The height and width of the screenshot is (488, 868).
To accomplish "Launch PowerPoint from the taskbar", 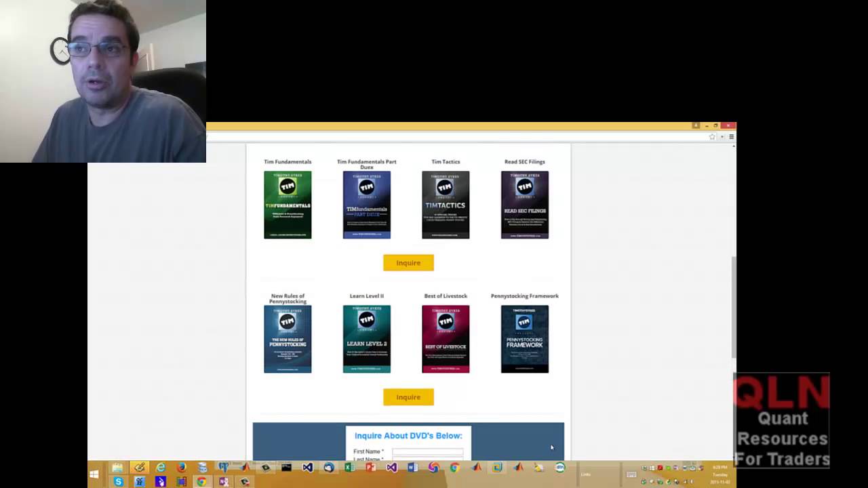I will click(371, 468).
